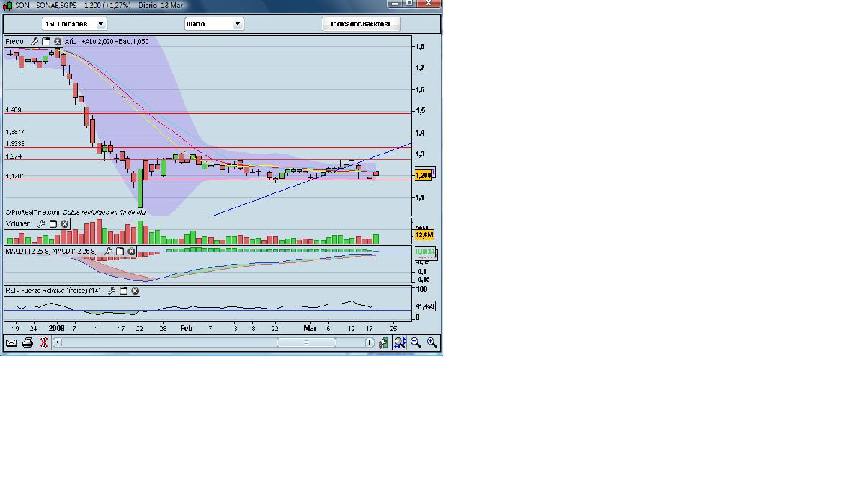
Task: Close the Volumen panel
Action: pos(65,223)
